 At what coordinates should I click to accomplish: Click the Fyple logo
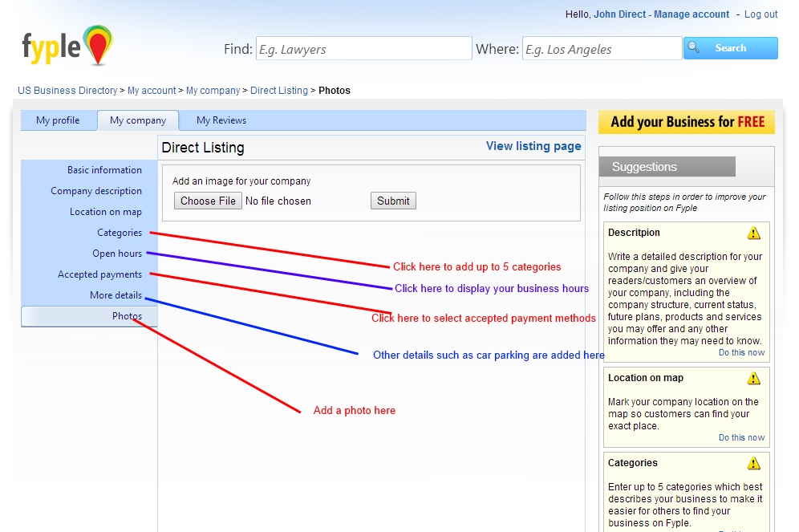point(67,46)
